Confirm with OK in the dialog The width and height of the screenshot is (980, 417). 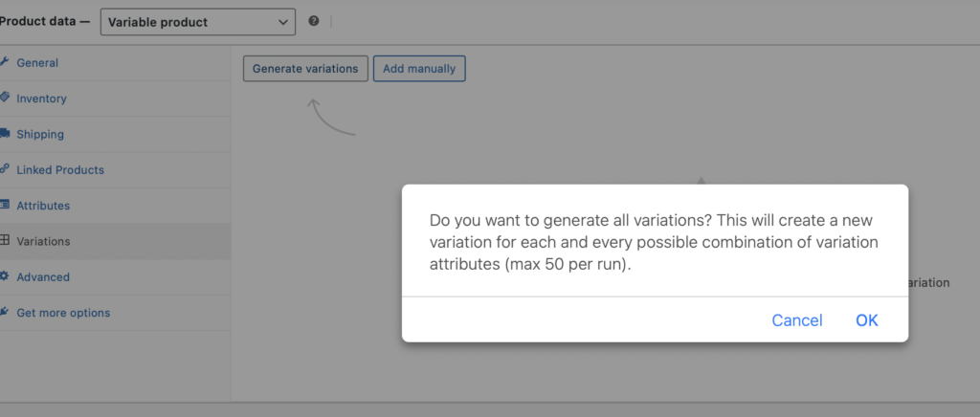pos(867,320)
